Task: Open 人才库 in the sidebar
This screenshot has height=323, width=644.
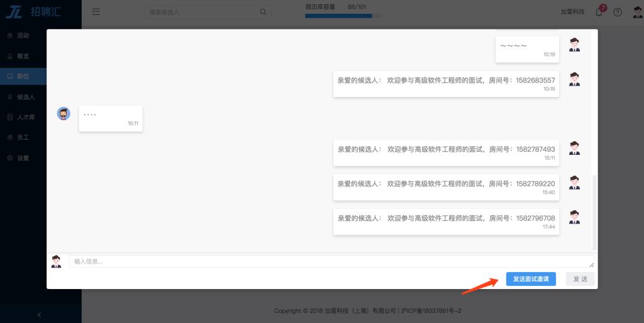Action: [25, 117]
